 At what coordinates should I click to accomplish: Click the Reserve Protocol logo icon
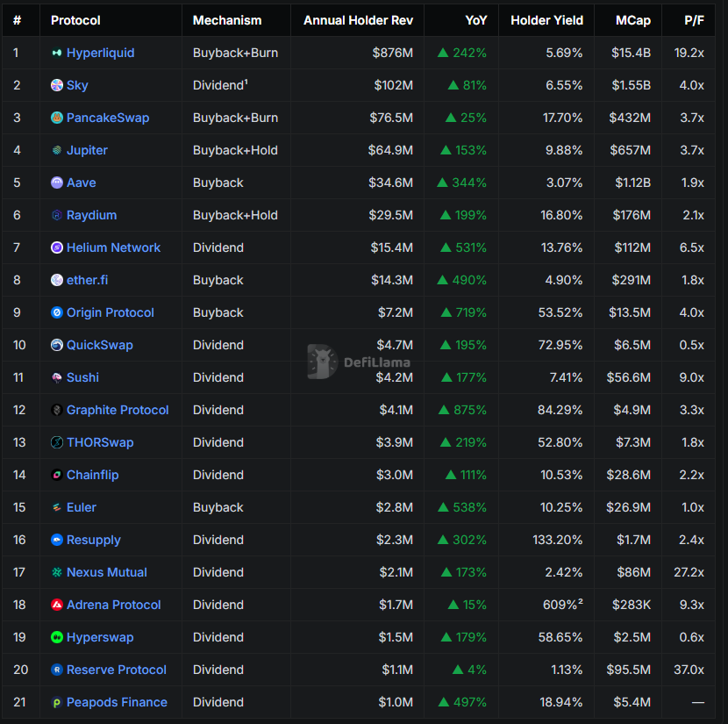pyautogui.click(x=57, y=670)
